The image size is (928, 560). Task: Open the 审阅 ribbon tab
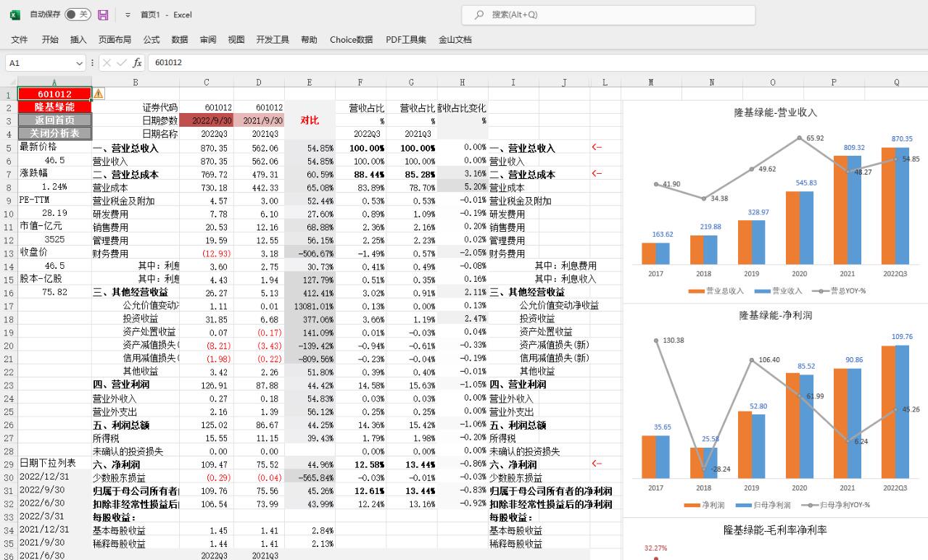pos(208,40)
